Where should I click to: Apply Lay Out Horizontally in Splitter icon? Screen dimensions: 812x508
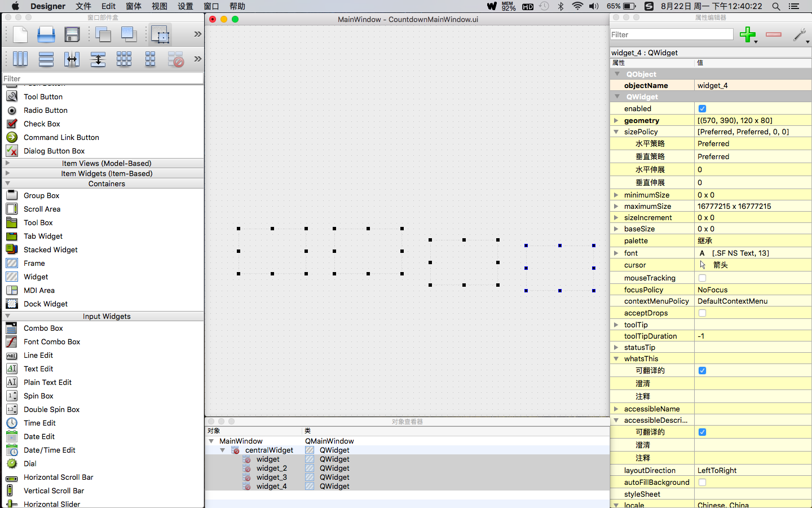pos(72,59)
